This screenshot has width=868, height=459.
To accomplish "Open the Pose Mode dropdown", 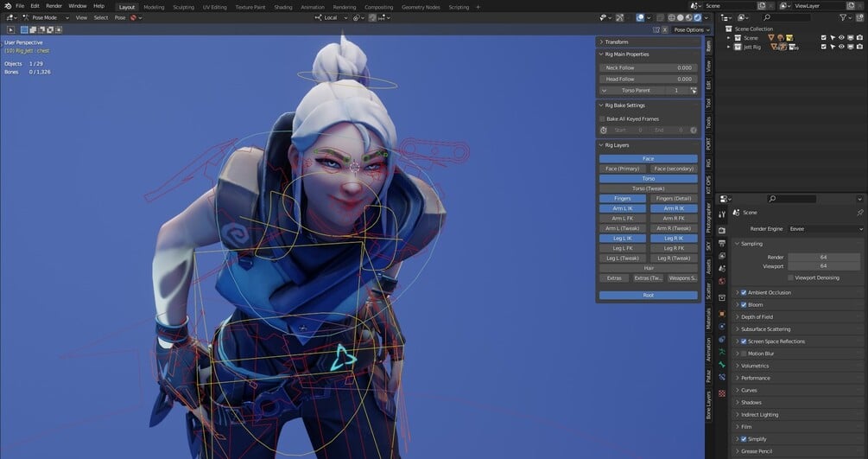I will tap(46, 18).
